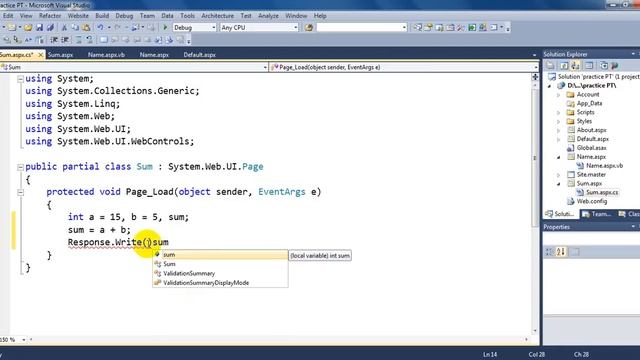The image size is (640, 360).
Task: Collapse the Page_Load method block
Action: [20, 192]
